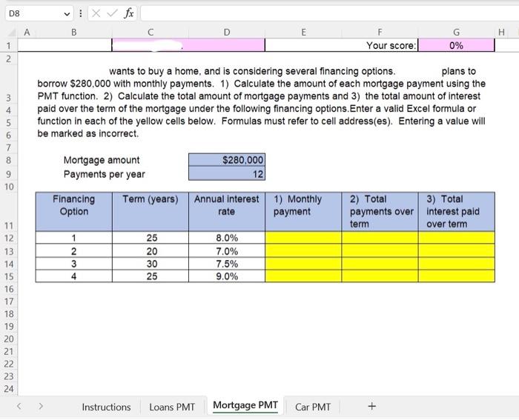The height and width of the screenshot is (420, 519).
Task: Click the 8.0% interest rate cell
Action: coord(227,238)
